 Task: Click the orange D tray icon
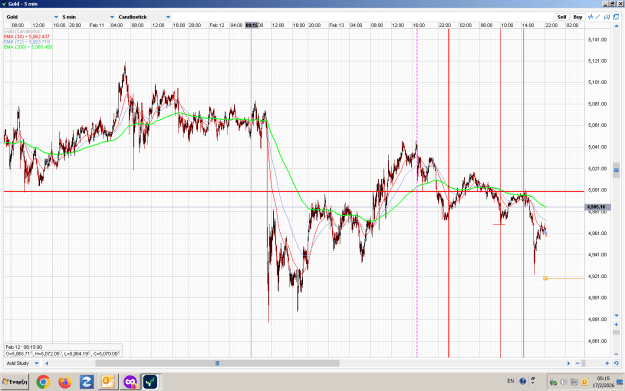(x=584, y=382)
